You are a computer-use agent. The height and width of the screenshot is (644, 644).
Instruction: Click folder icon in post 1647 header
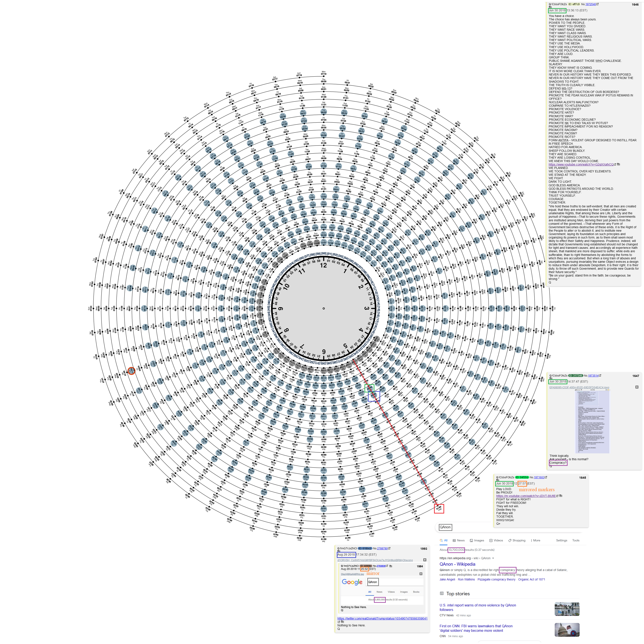pos(551,378)
